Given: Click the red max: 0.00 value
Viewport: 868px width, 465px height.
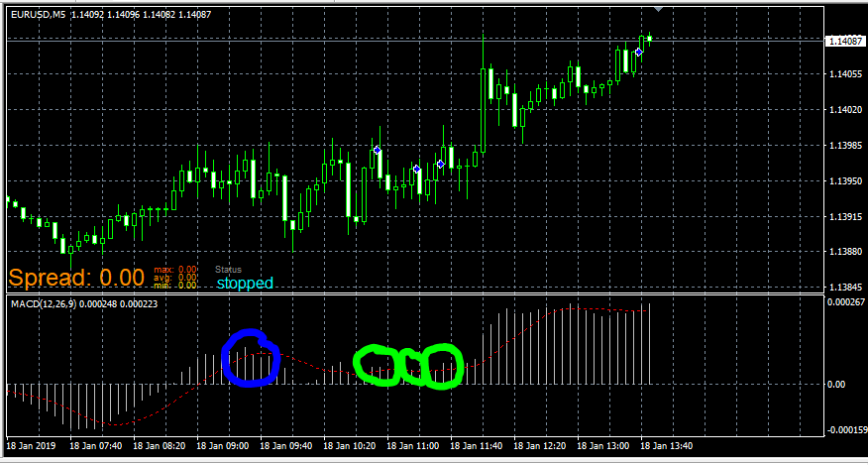Looking at the screenshot, I should 175,270.
